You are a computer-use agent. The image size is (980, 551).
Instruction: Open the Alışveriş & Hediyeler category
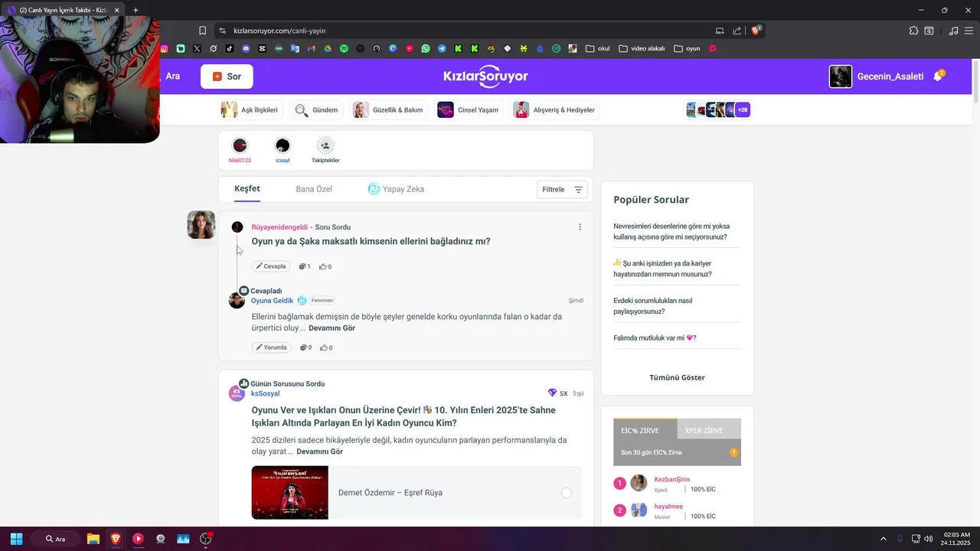point(554,110)
